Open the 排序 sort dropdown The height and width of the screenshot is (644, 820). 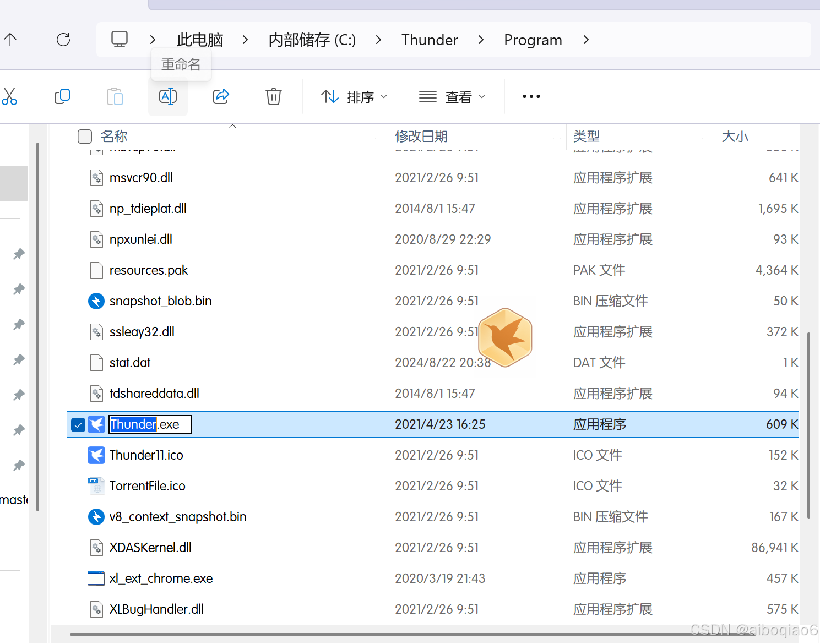354,97
